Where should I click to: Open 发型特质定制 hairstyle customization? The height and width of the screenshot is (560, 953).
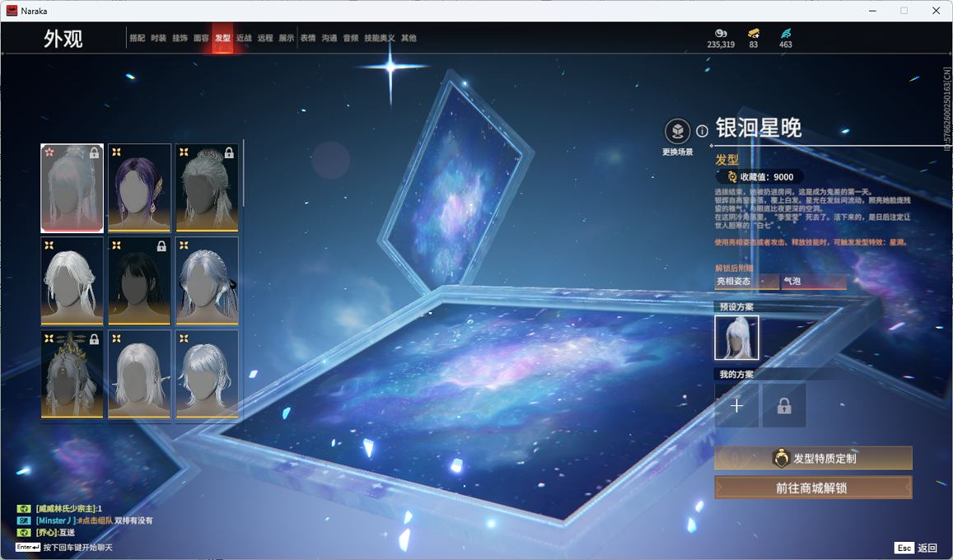(x=813, y=459)
